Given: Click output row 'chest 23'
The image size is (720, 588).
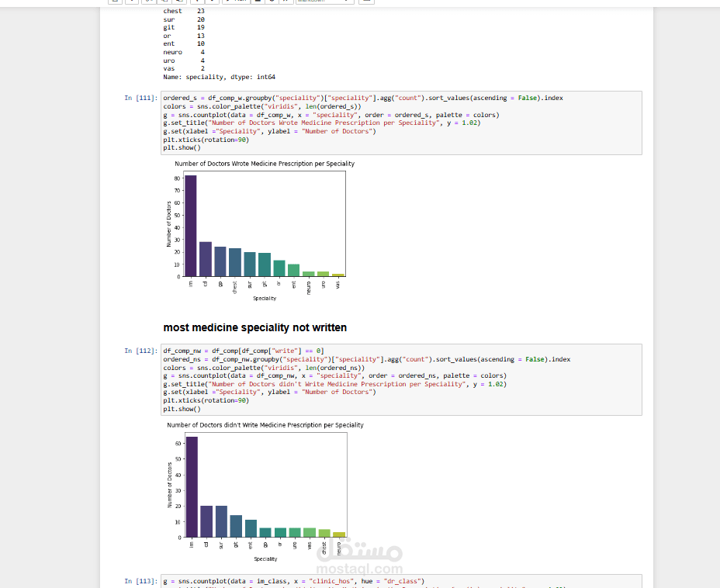Looking at the screenshot, I should pos(184,11).
